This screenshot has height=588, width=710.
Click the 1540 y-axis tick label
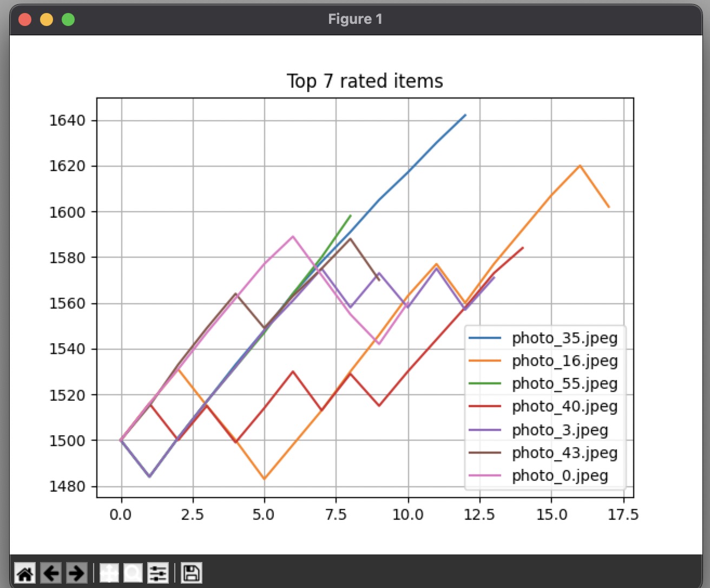68,349
